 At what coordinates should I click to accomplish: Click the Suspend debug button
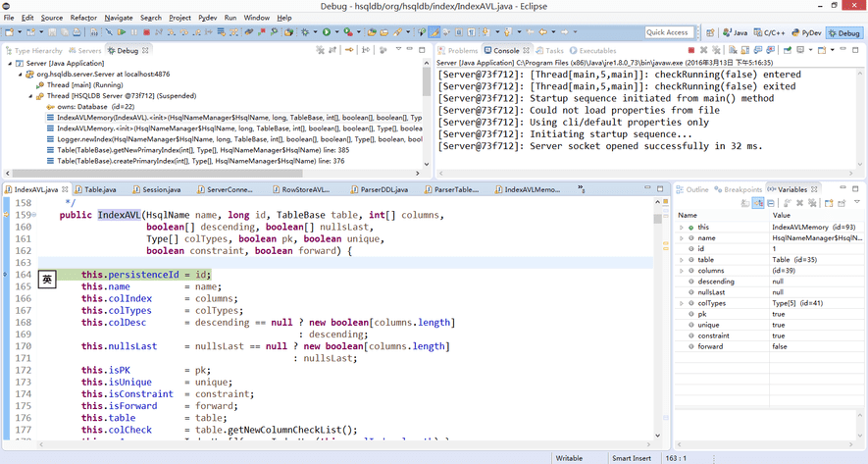pos(134,32)
